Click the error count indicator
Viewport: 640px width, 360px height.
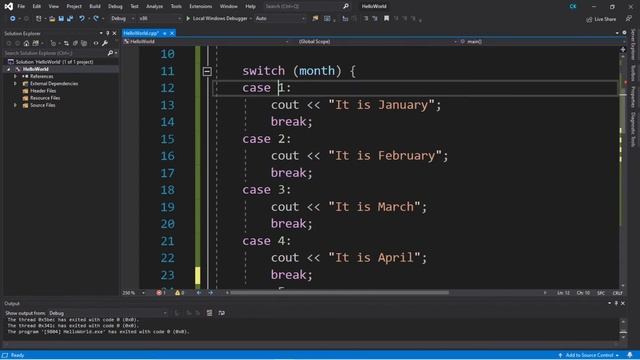click(161, 293)
